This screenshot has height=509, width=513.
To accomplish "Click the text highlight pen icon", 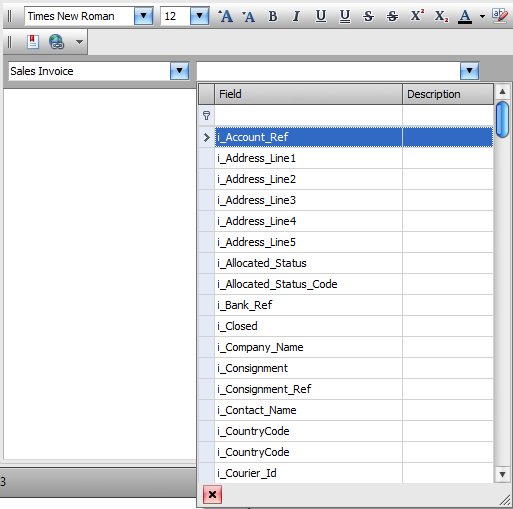I will pyautogui.click(x=500, y=16).
